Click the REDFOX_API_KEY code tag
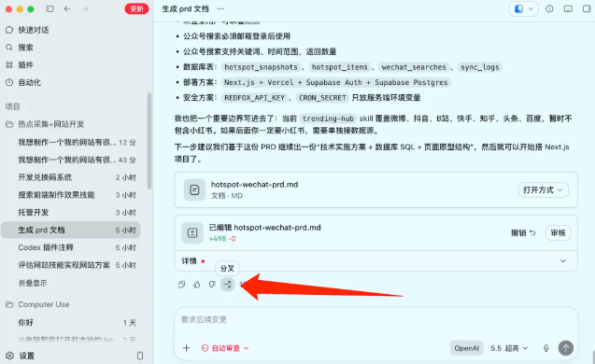The height and width of the screenshot is (364, 595). point(254,98)
